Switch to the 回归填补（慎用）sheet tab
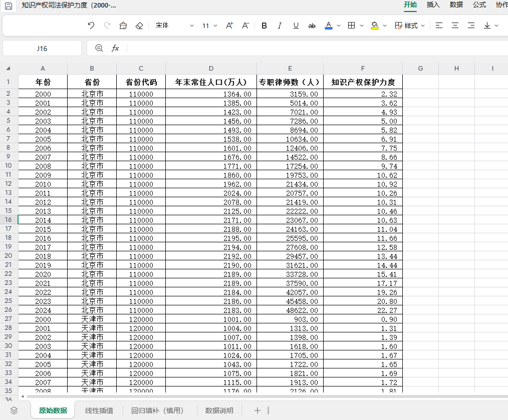This screenshot has height=420, width=508. click(158, 410)
